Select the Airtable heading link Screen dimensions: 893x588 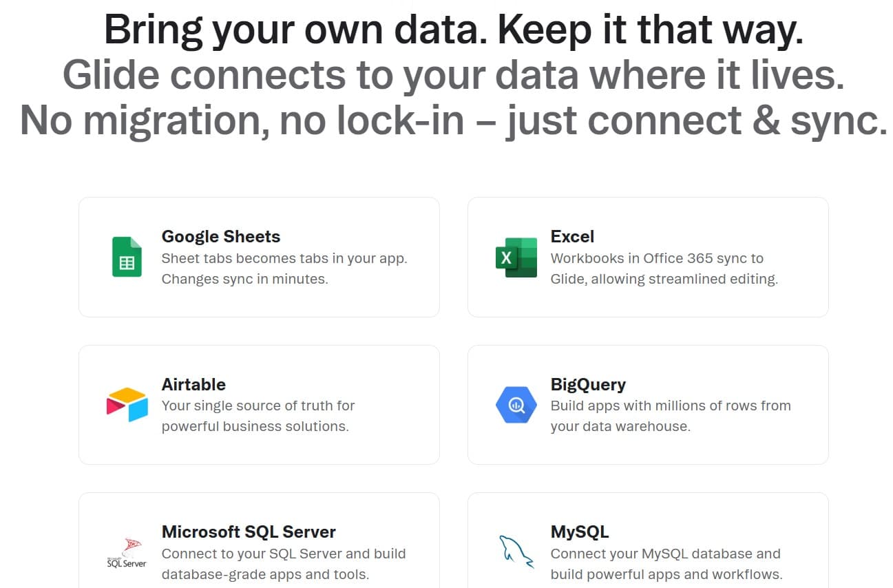coord(193,384)
